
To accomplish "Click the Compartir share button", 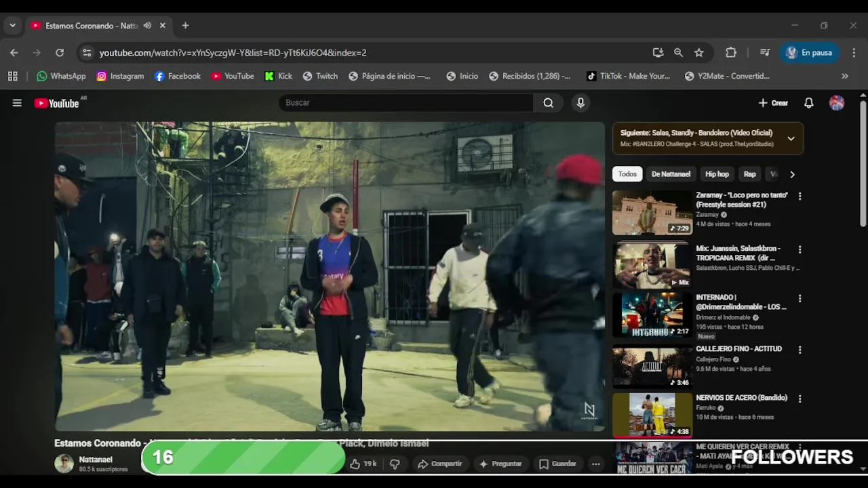I will (439, 464).
